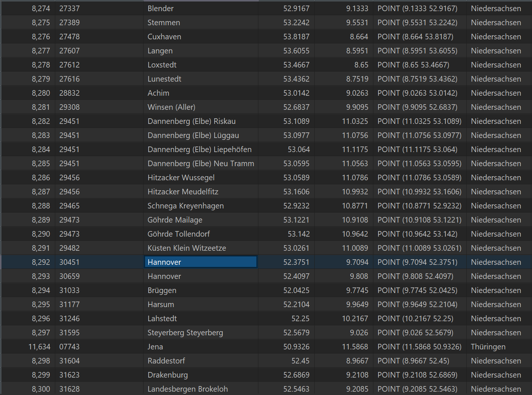This screenshot has width=532, height=395.
Task: Click latitude 53.4362 in Lunestedt row
Action: point(296,79)
